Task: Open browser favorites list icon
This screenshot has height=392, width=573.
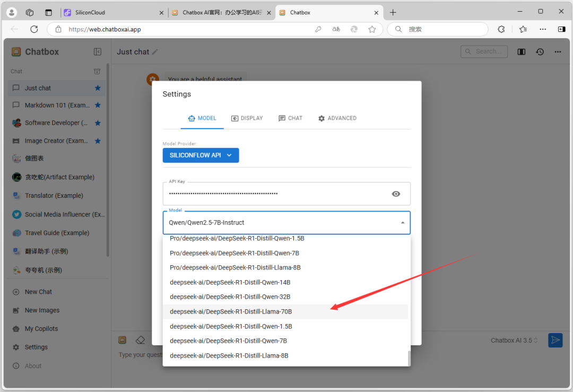Action: coord(523,29)
